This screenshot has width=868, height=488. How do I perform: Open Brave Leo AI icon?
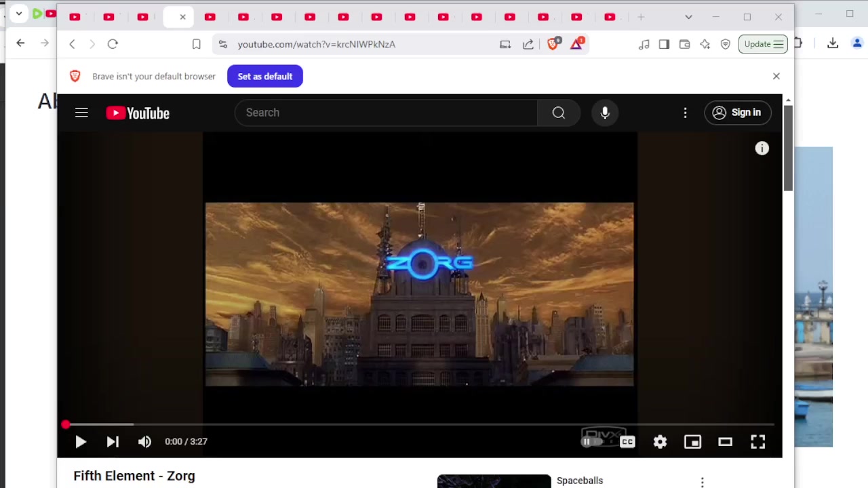[705, 44]
